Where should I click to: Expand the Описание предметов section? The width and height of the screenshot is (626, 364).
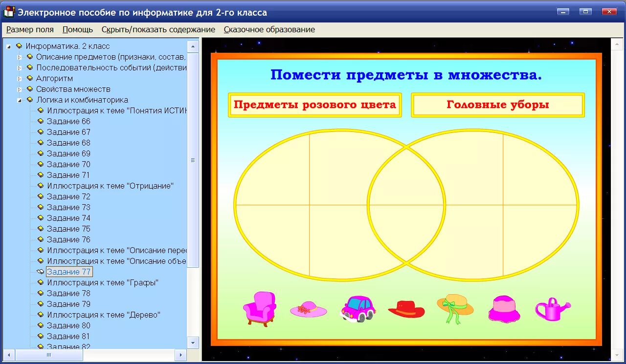(x=20, y=57)
